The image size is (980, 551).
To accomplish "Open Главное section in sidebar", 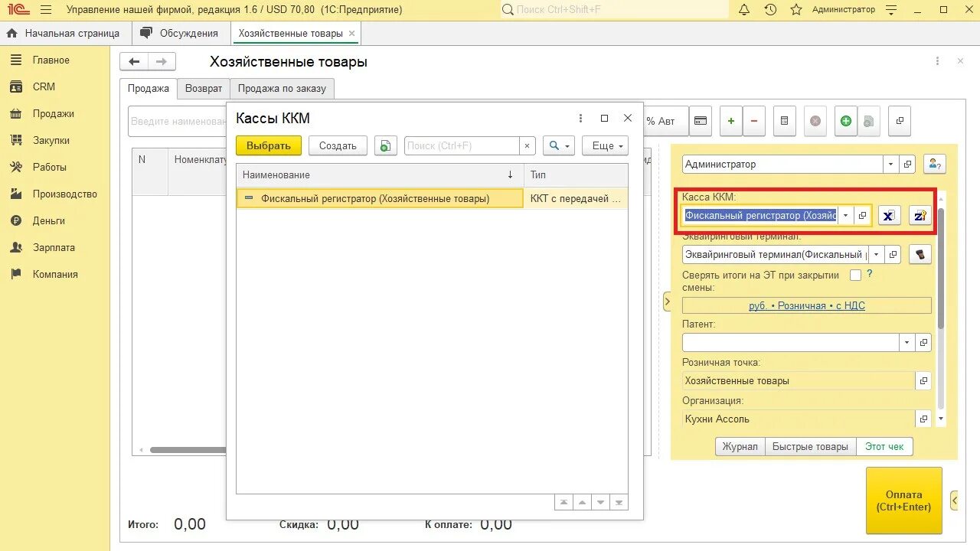I will [x=51, y=60].
